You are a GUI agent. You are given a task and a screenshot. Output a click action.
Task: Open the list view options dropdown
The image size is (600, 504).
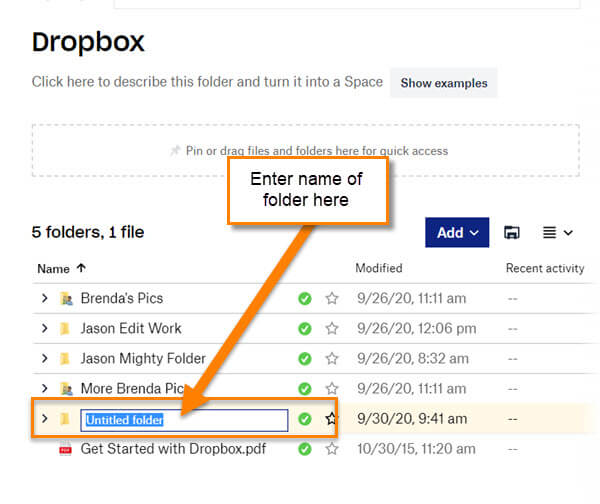pos(558,232)
